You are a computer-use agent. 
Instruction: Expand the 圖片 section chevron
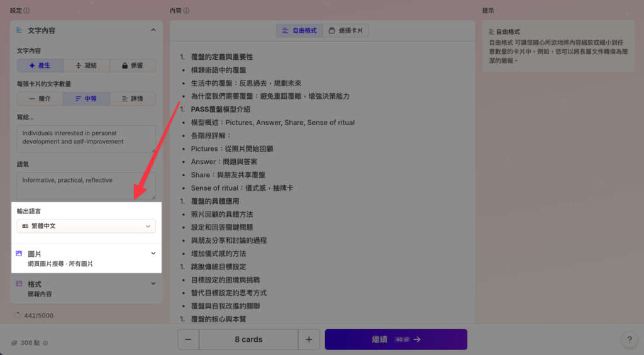tap(153, 254)
